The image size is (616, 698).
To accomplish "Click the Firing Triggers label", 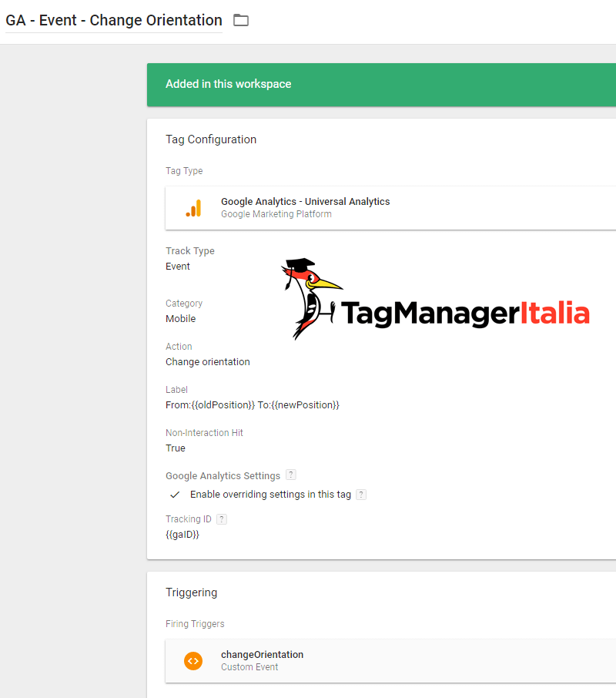I will click(195, 624).
